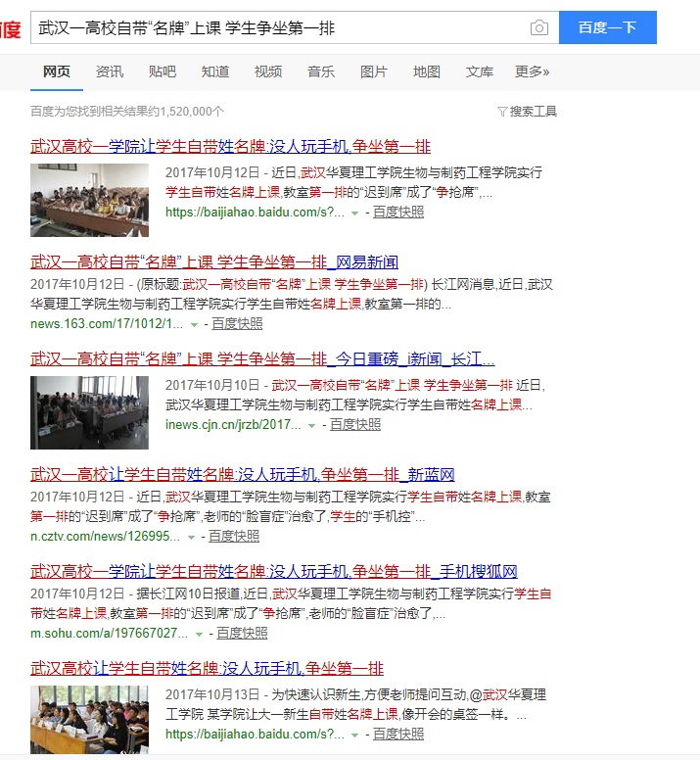The image size is (700, 760).
Task: Select the 地图 tab
Action: (426, 71)
